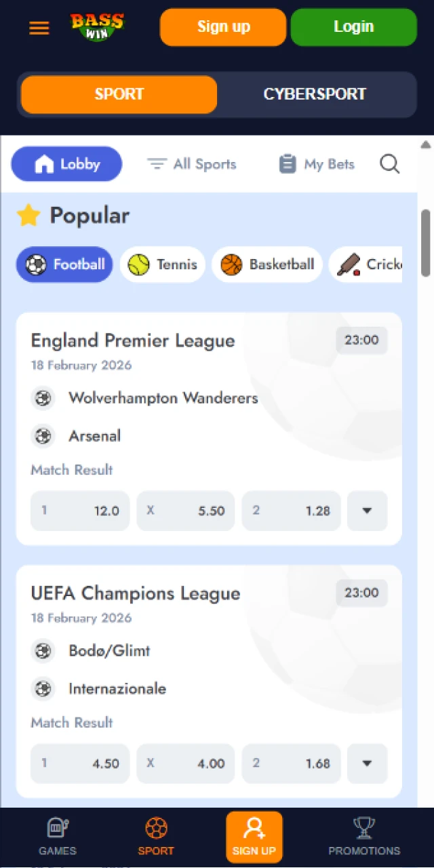
Task: Tap the Games icon in bottom navigation
Action: 57,835
